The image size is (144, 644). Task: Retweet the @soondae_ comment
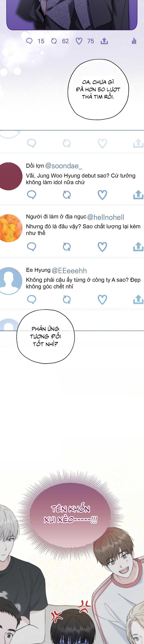pos(67,195)
